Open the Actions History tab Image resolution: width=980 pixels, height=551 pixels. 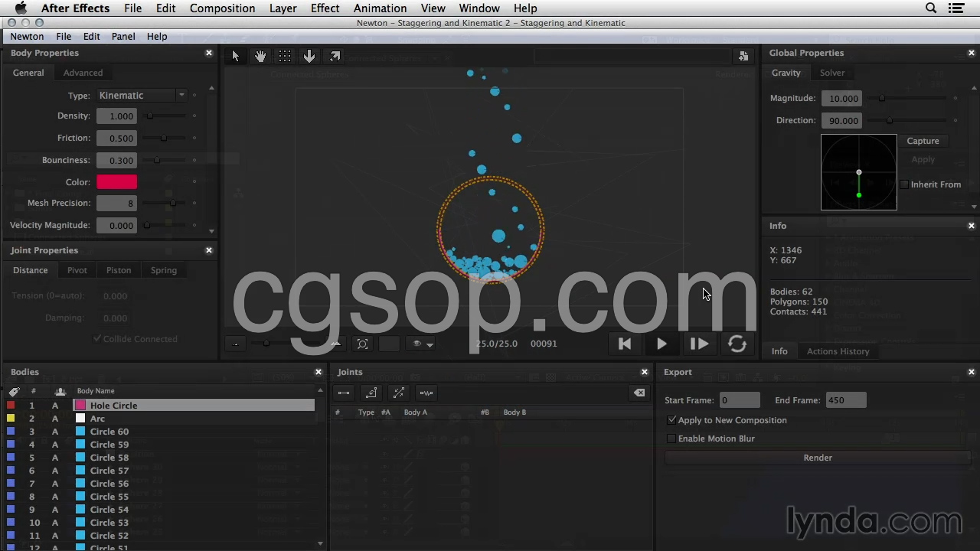(838, 351)
